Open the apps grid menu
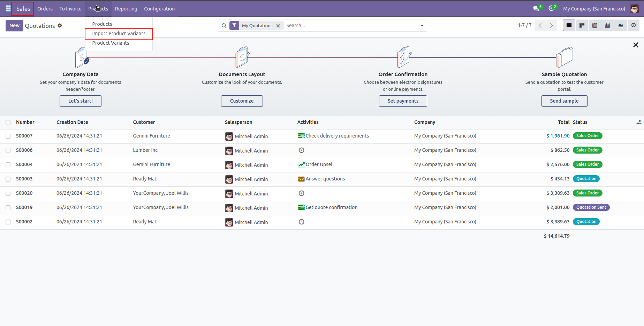Viewport: 644px width, 326px height. (8, 8)
